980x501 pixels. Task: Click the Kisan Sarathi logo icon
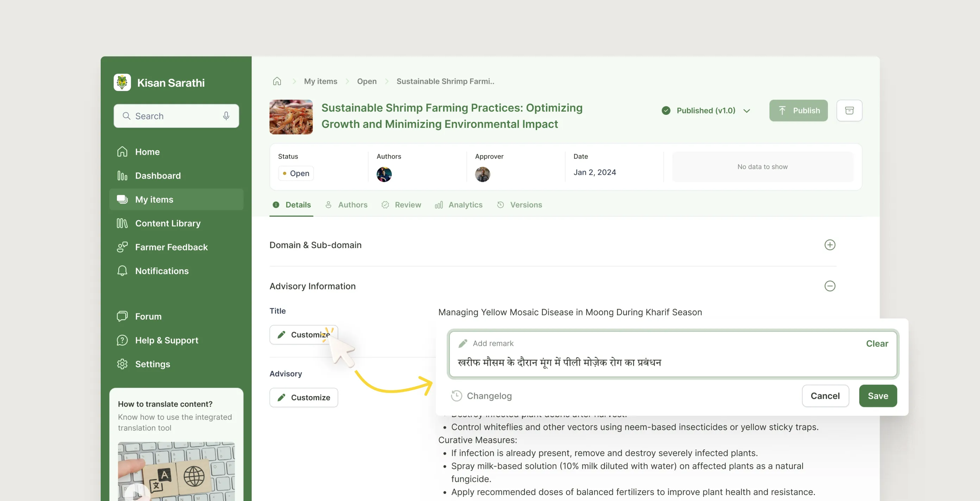[122, 82]
